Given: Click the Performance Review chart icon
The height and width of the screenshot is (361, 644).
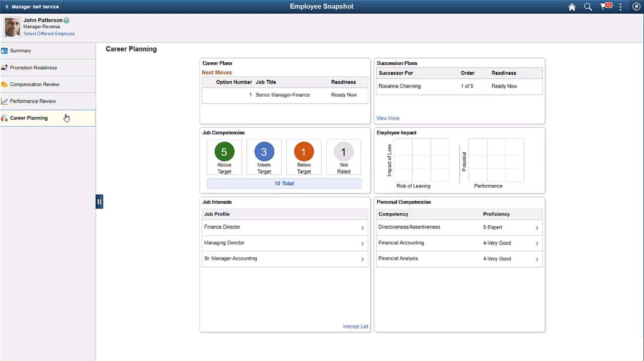Looking at the screenshot, I should (5, 101).
